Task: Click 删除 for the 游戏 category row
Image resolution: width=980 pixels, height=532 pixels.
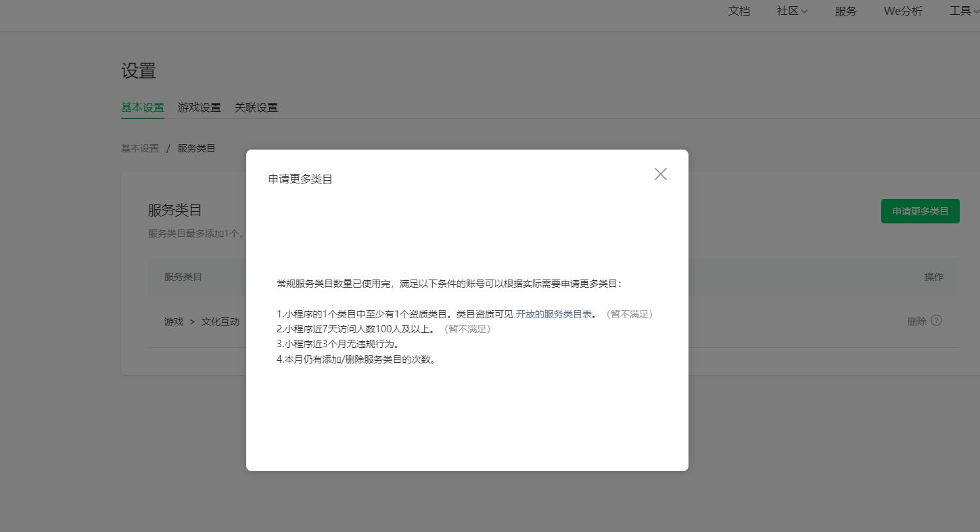Action: tap(916, 322)
